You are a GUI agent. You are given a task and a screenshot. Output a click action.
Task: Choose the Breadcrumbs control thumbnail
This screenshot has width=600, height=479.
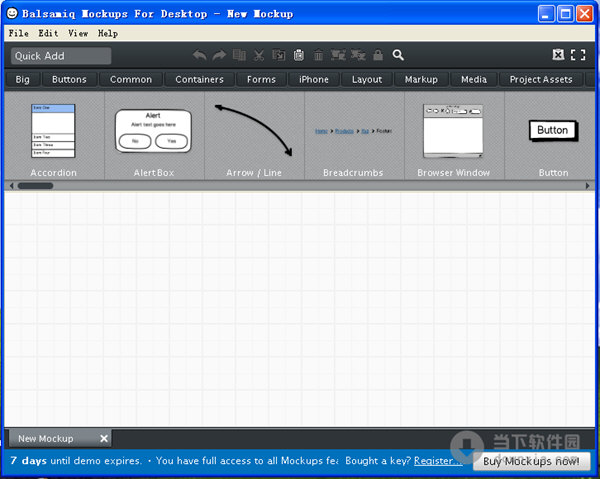click(353, 131)
